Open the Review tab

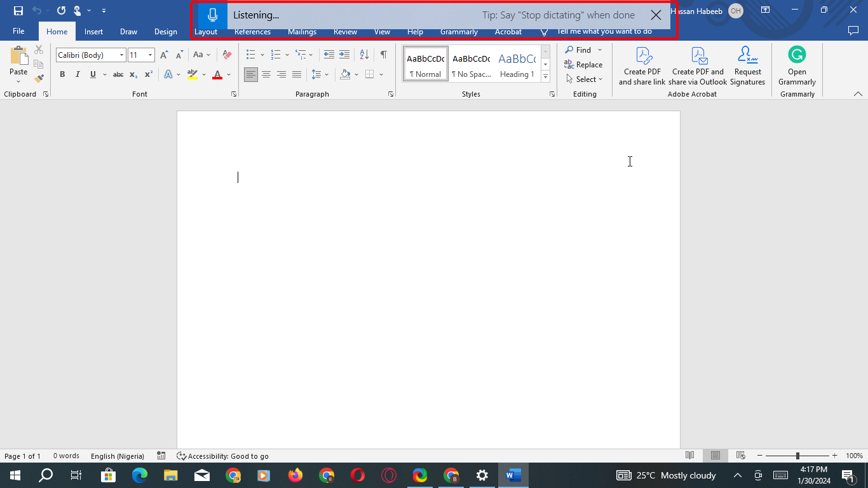tap(345, 31)
